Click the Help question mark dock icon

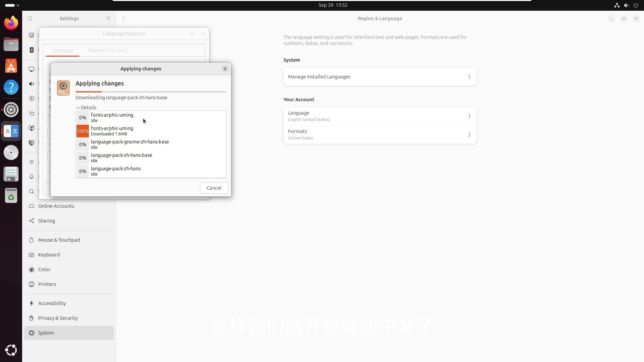pos(11,87)
